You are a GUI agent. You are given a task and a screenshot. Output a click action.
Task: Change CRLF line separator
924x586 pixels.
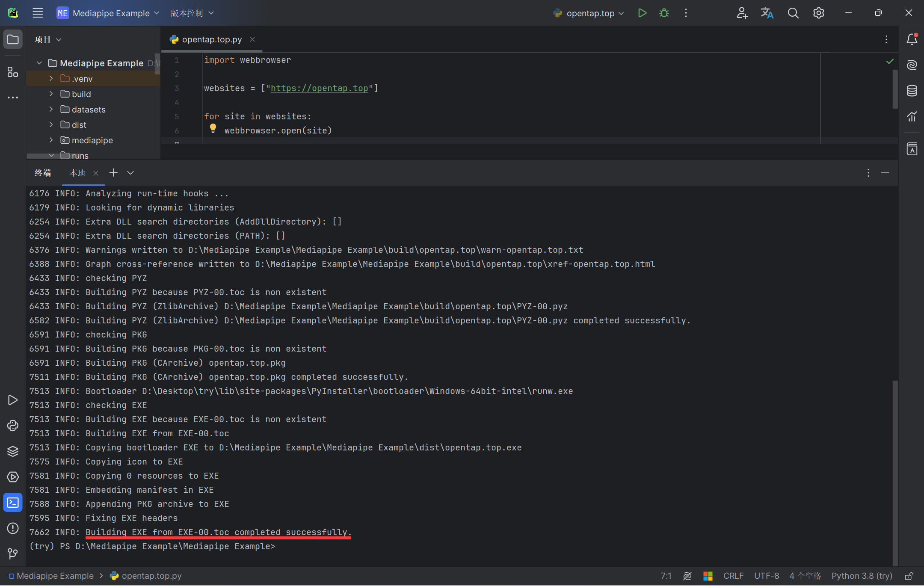(734, 576)
